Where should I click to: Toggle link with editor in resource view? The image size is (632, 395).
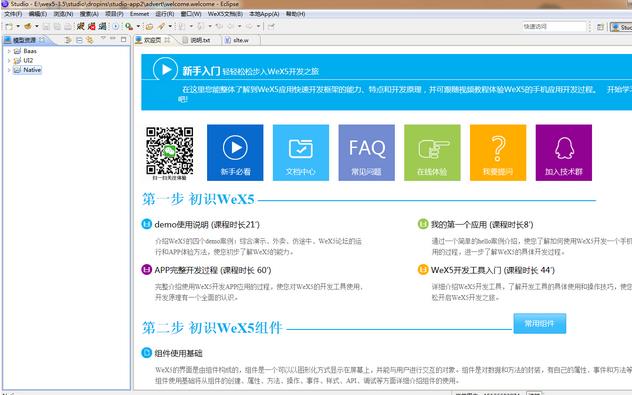click(x=89, y=40)
